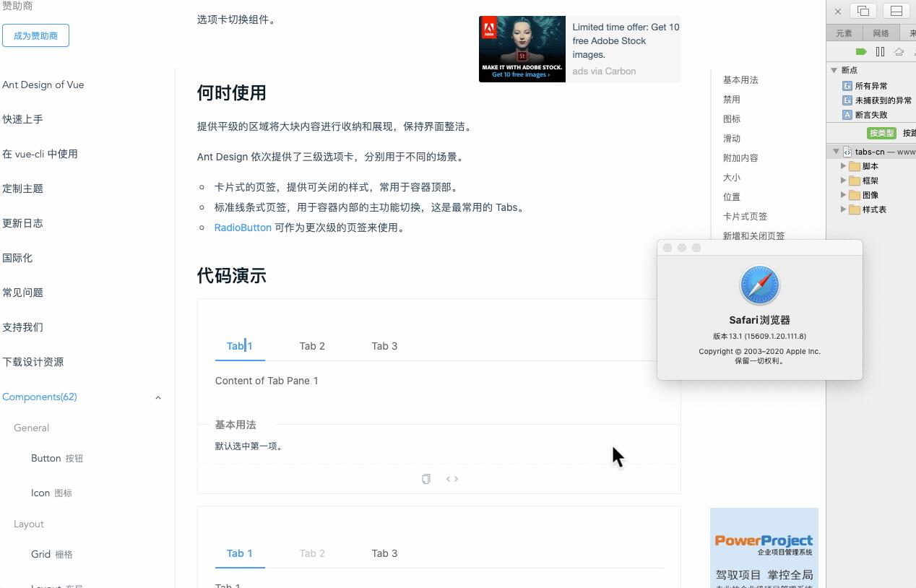The image size is (916, 588).
Task: Jump to 新增和关闭页签 anchor link
Action: coord(753,235)
